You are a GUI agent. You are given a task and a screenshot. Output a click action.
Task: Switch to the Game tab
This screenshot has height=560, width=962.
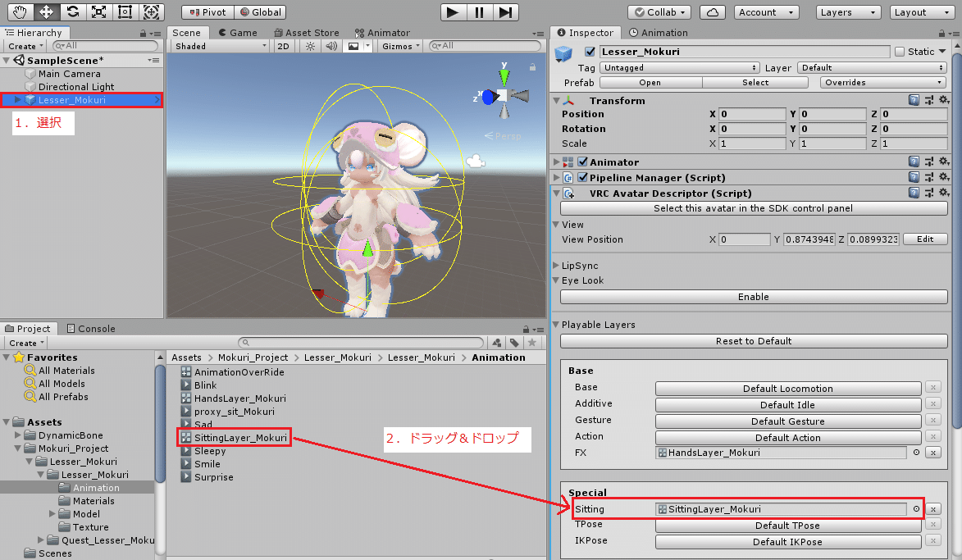tap(238, 33)
